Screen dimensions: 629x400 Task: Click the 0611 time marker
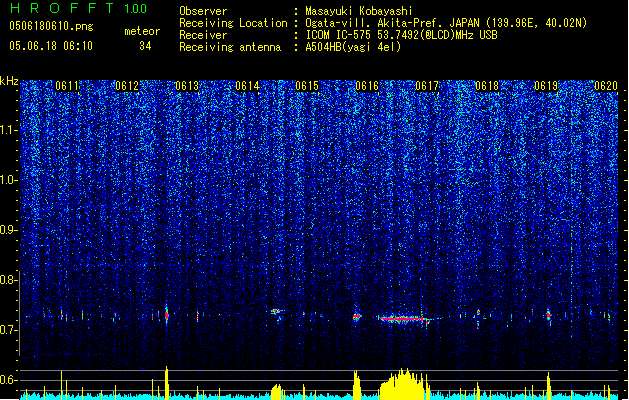click(x=67, y=86)
